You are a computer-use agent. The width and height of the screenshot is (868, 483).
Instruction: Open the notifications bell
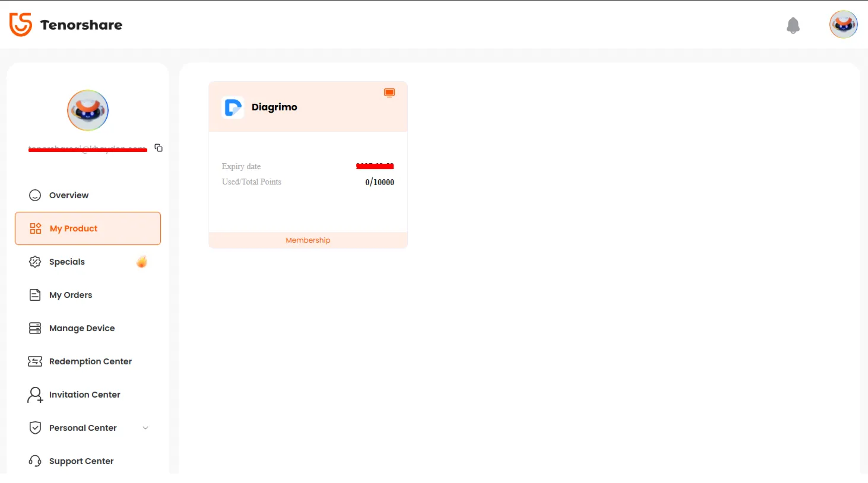(x=793, y=26)
